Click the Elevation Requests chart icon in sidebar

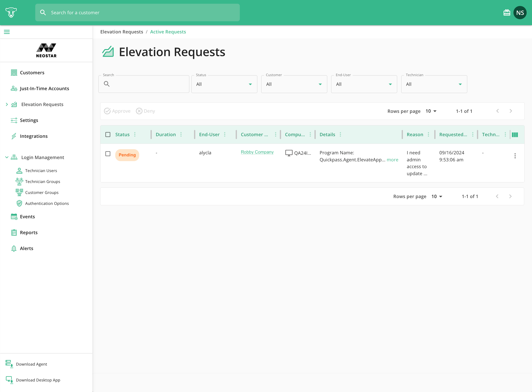click(x=14, y=104)
